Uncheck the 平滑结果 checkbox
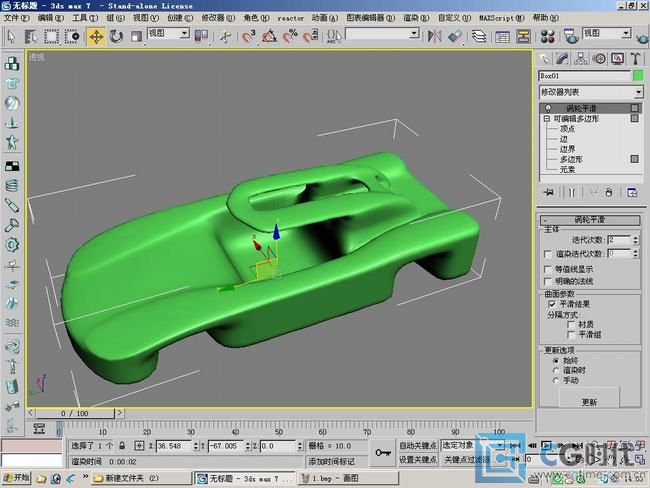The image size is (650, 488). 552,304
